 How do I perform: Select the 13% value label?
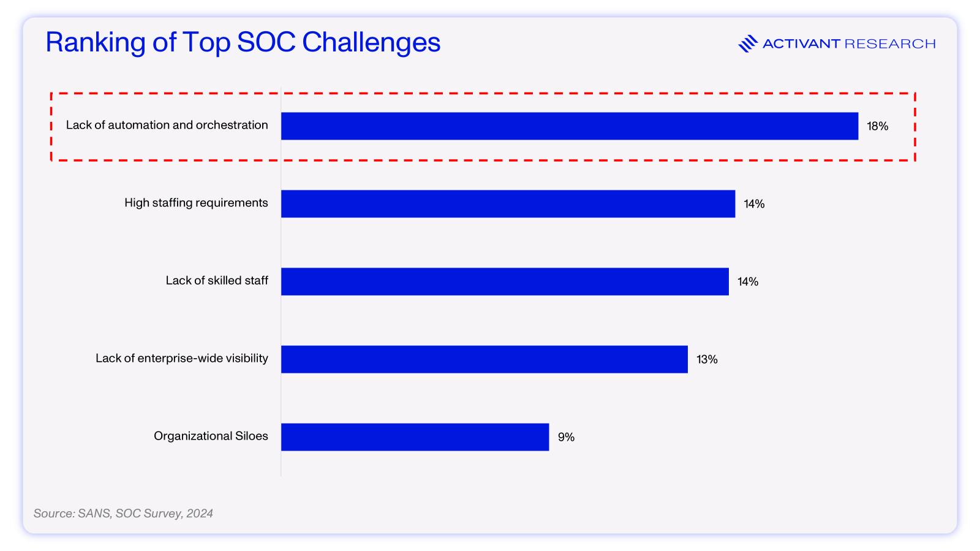point(707,359)
